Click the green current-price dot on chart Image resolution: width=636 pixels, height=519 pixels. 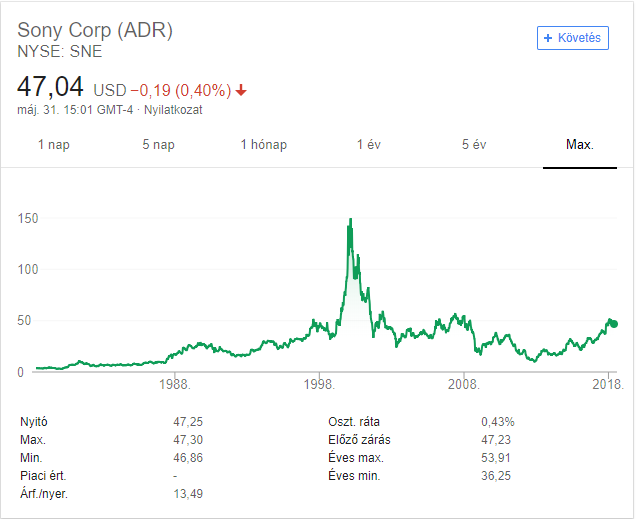[x=614, y=324]
